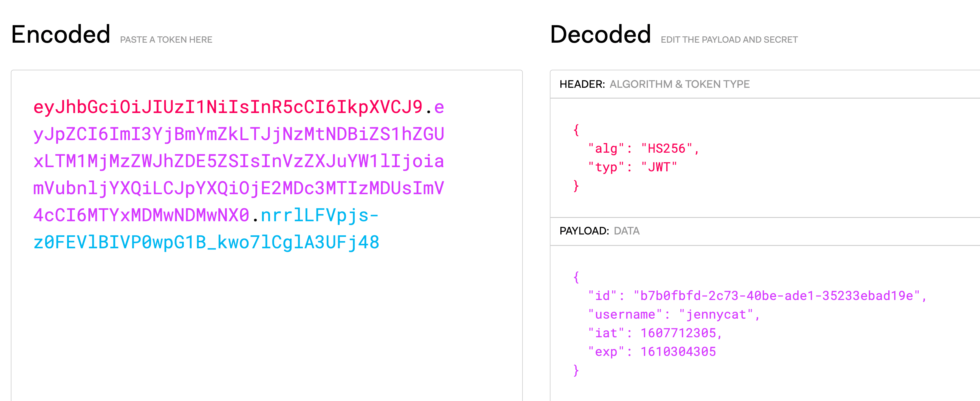Click the "ALGORITHM & TOKEN TYPE" subtitle

pos(680,84)
